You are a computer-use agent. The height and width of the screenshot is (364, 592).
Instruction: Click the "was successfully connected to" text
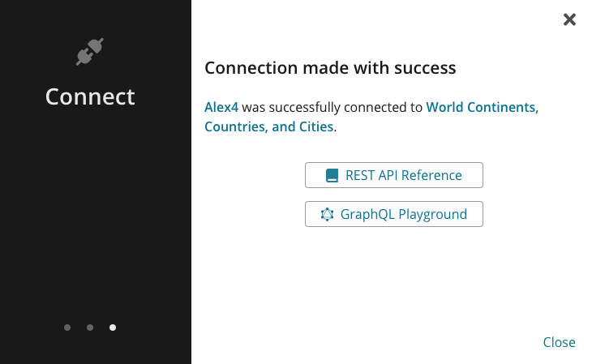332,107
